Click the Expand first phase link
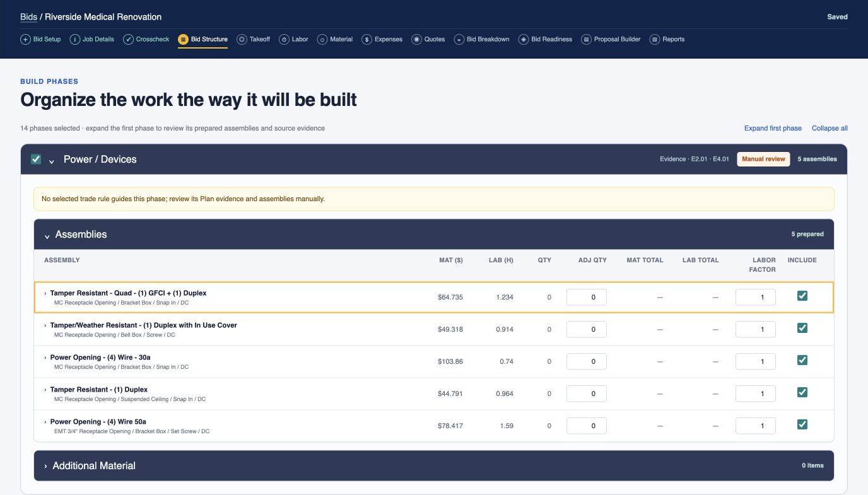The width and height of the screenshot is (868, 495). pyautogui.click(x=773, y=128)
